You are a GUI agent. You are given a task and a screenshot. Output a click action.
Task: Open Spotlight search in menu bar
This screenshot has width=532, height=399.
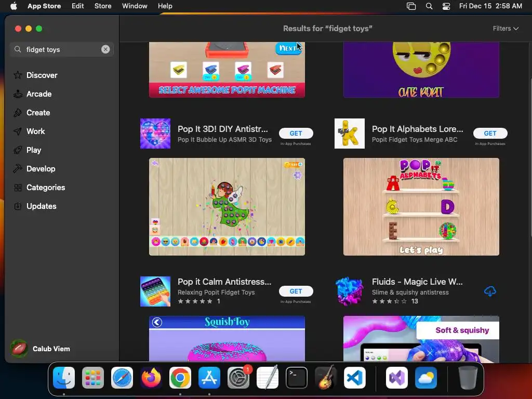pos(429,6)
